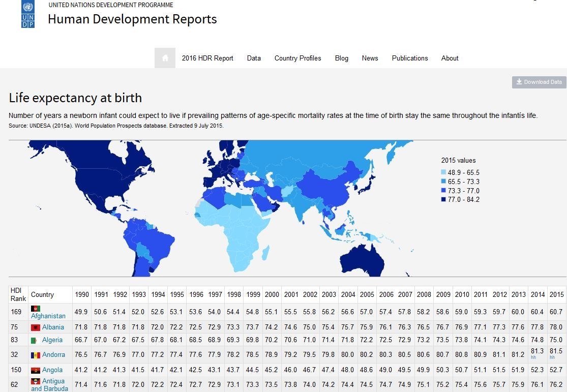This screenshot has width=567, height=392.
Task: Click the lightest 48.9 - 65.5 legend swatch
Action: coord(443,173)
